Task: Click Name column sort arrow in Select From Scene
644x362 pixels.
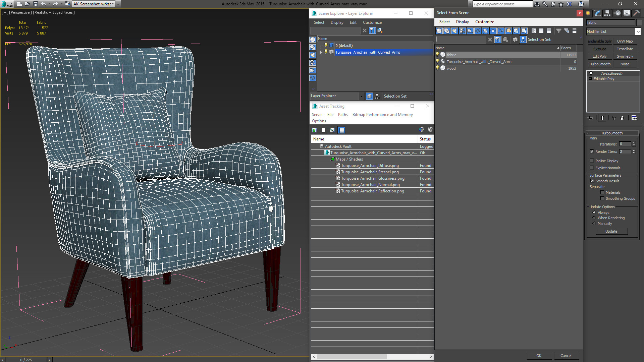Action: [558, 48]
